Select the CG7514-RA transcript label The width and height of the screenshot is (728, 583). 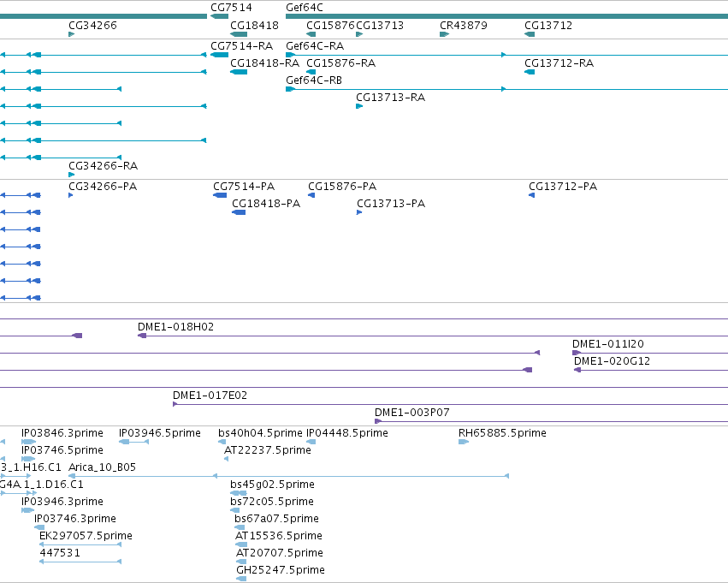242,46
